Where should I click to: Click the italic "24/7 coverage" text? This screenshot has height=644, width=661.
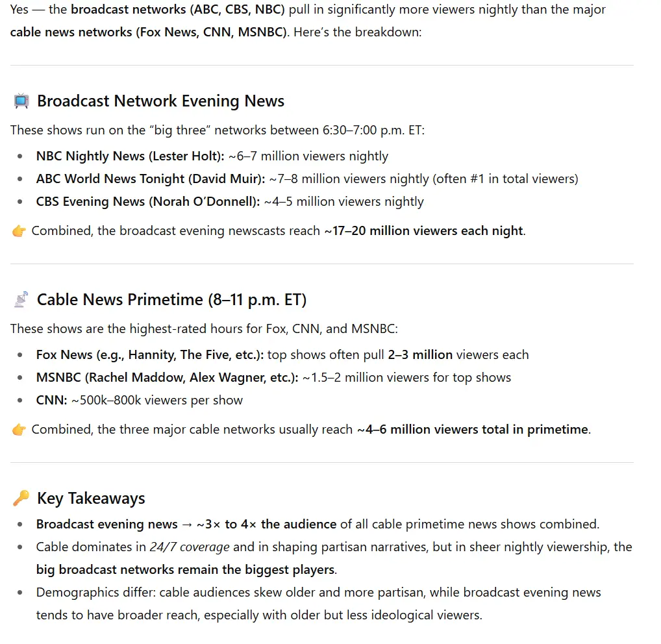pos(190,547)
